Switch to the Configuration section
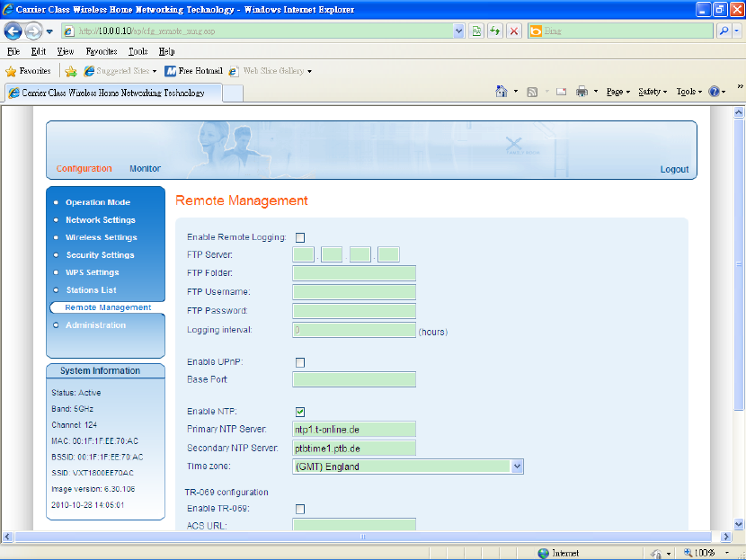Image resolution: width=746 pixels, height=560 pixels. pyautogui.click(x=84, y=168)
